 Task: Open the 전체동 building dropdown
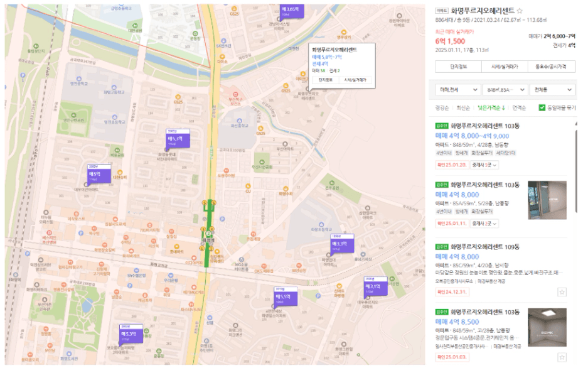[552, 90]
